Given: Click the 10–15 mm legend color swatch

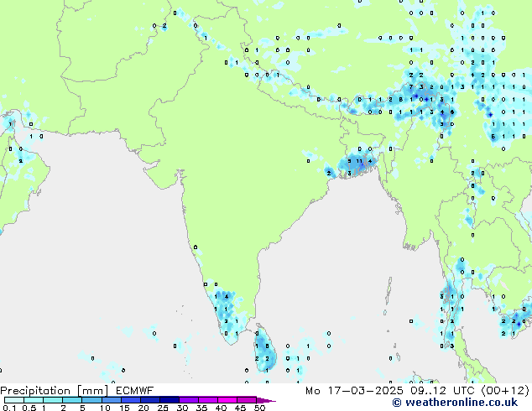Looking at the screenshot, I should tap(112, 400).
